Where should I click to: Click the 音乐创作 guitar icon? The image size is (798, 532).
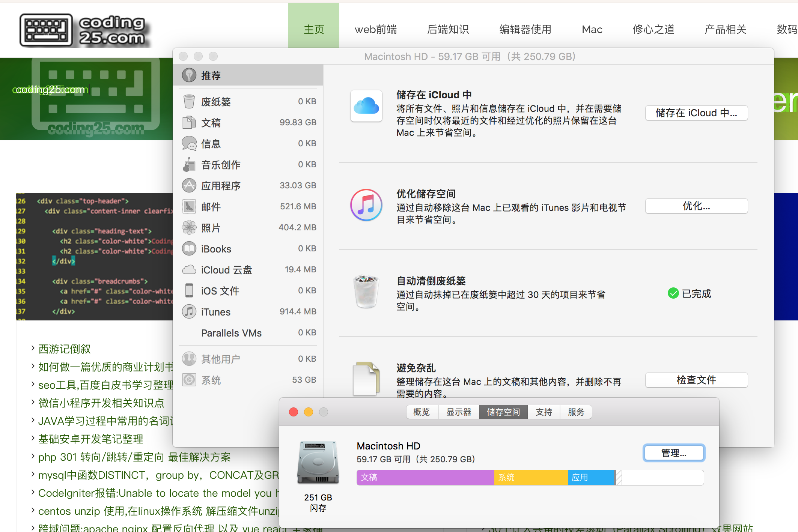[189, 164]
